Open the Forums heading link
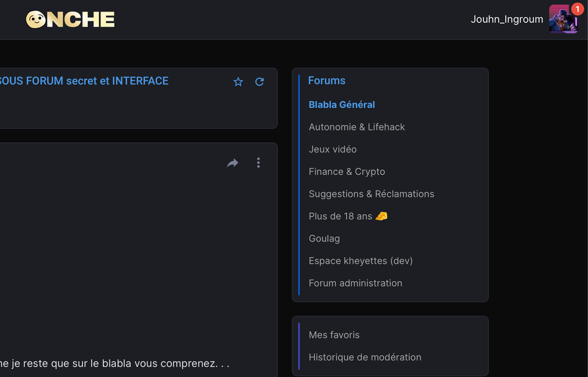The width and height of the screenshot is (588, 377). [x=326, y=80]
